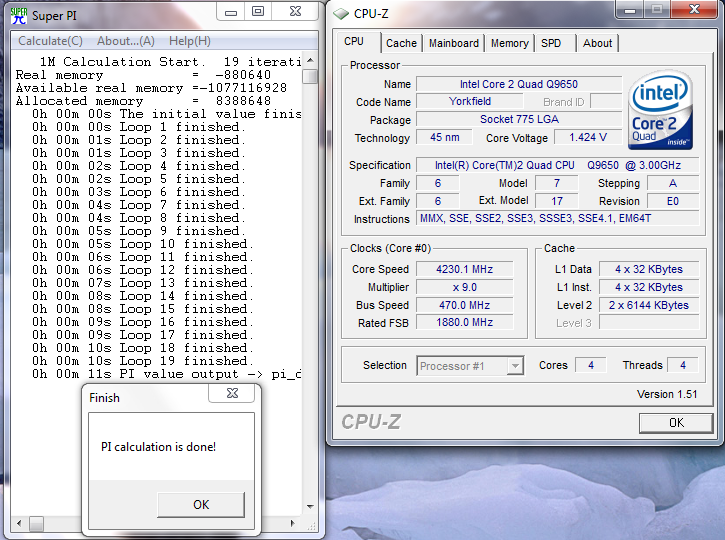Viewport: 725px width, 540px height.
Task: Close the CPU-Z window
Action: [x=694, y=9]
